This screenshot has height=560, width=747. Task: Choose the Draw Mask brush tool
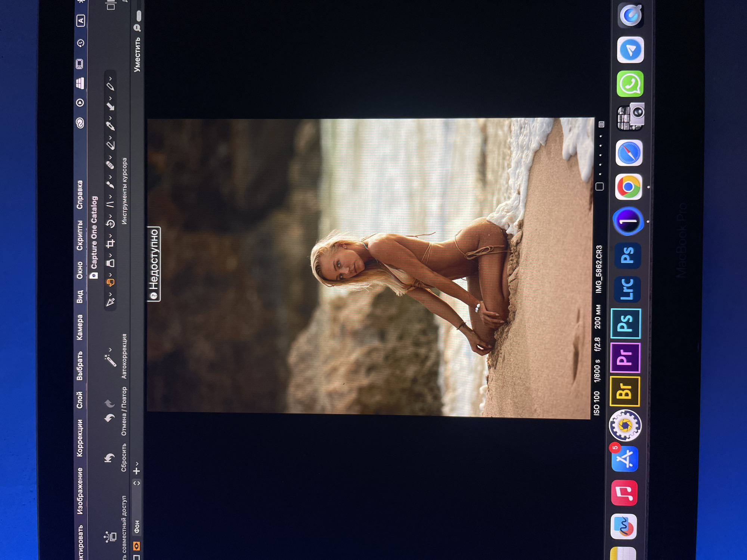[110, 184]
